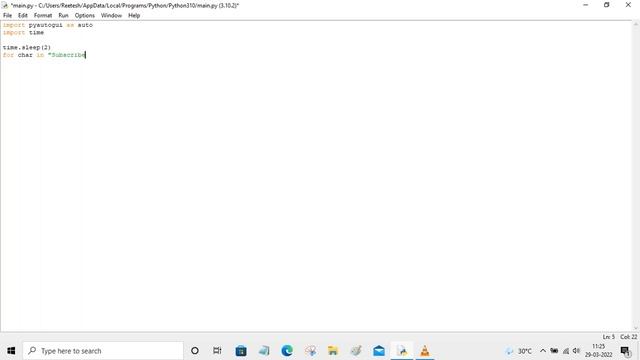Click the editor's vertical scrollbar
The image size is (640, 360).
click(x=636, y=176)
